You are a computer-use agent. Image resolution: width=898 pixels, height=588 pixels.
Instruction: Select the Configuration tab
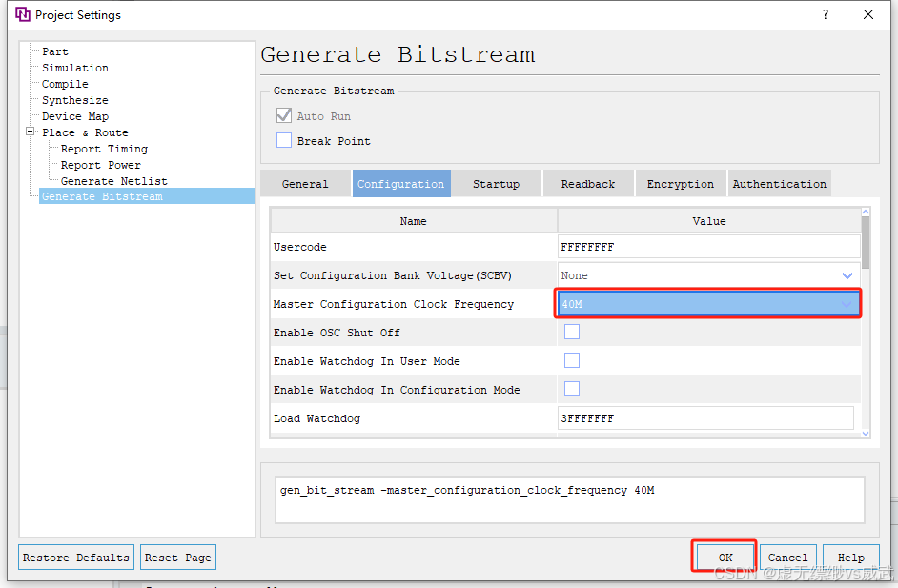coord(401,184)
